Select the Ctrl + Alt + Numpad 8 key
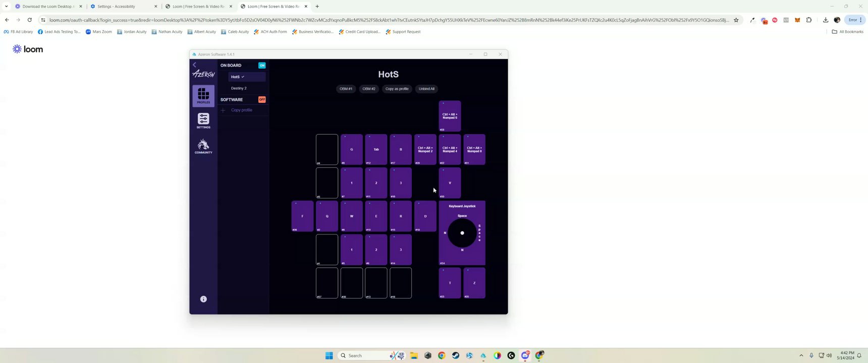868x363 pixels. pos(474,149)
